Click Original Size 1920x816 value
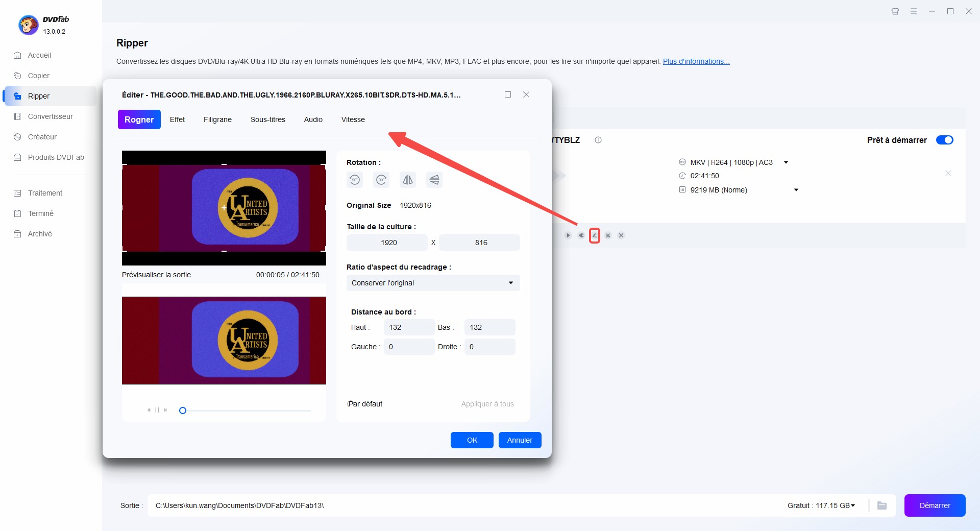Image resolution: width=980 pixels, height=531 pixels. coord(415,205)
